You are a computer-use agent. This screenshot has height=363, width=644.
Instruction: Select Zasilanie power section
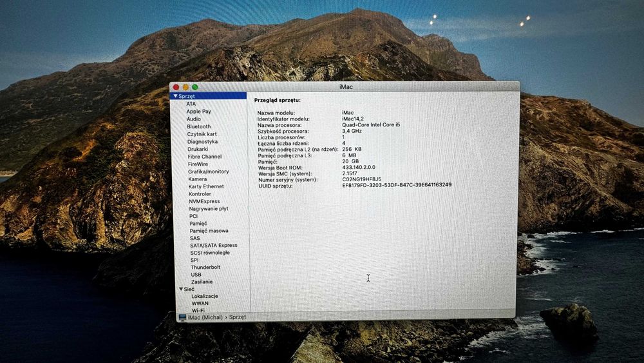(x=202, y=282)
